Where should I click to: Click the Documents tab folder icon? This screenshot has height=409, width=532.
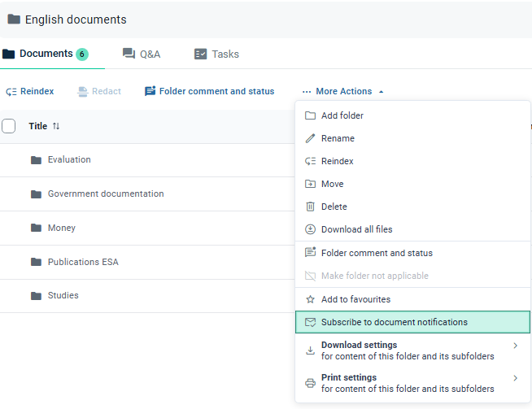[x=8, y=54]
